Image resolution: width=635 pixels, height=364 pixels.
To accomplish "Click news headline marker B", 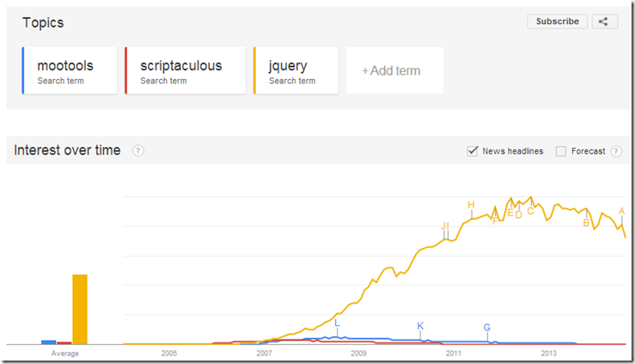I will pos(586,223).
